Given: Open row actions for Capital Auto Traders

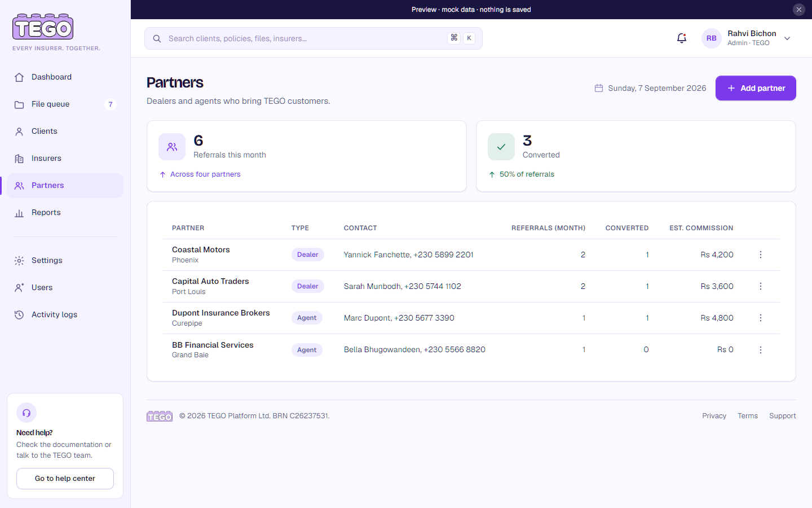Looking at the screenshot, I should coord(761,286).
